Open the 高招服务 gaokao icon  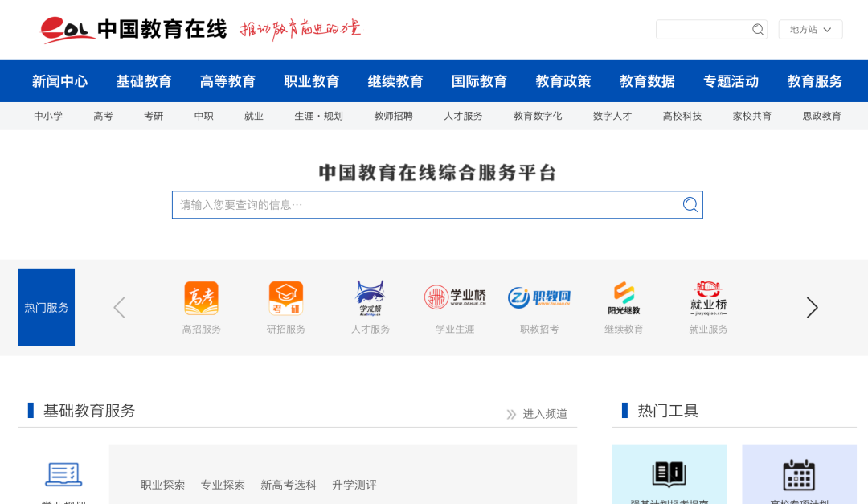click(202, 298)
